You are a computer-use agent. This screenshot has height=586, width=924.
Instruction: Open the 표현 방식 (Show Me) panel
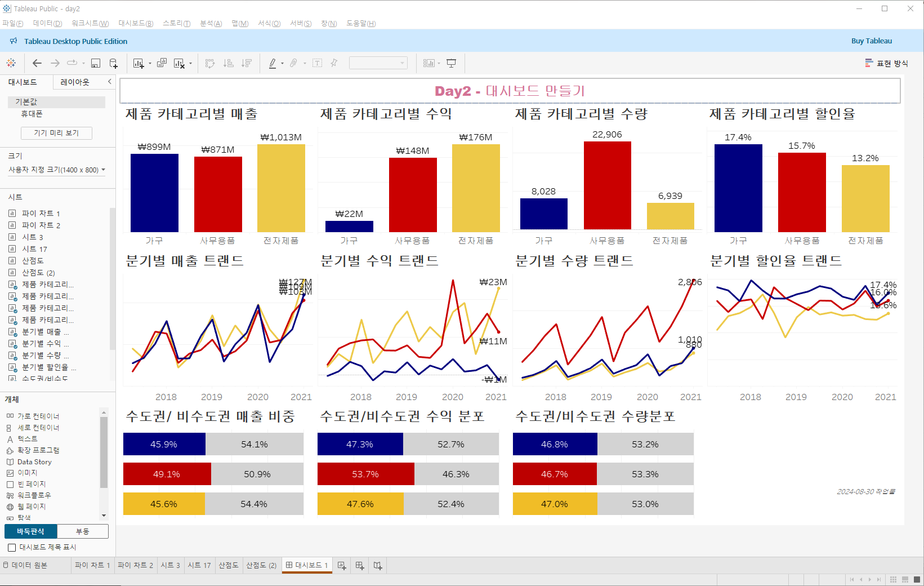887,63
